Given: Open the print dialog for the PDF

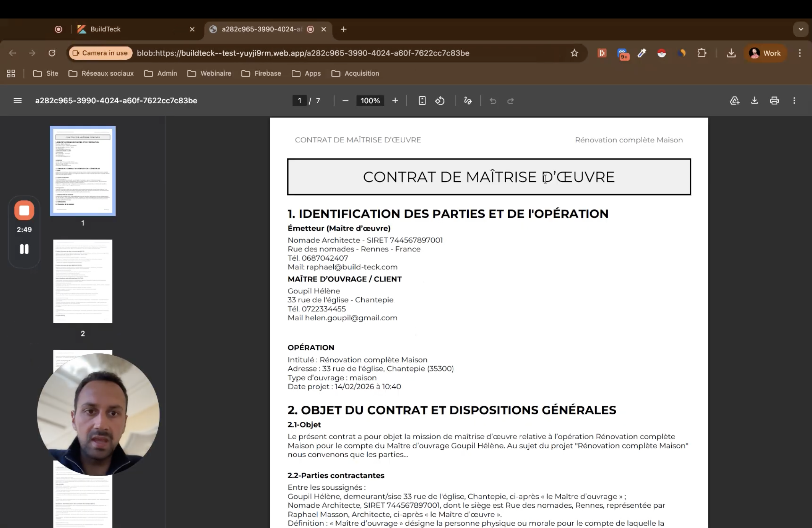Looking at the screenshot, I should (774, 101).
